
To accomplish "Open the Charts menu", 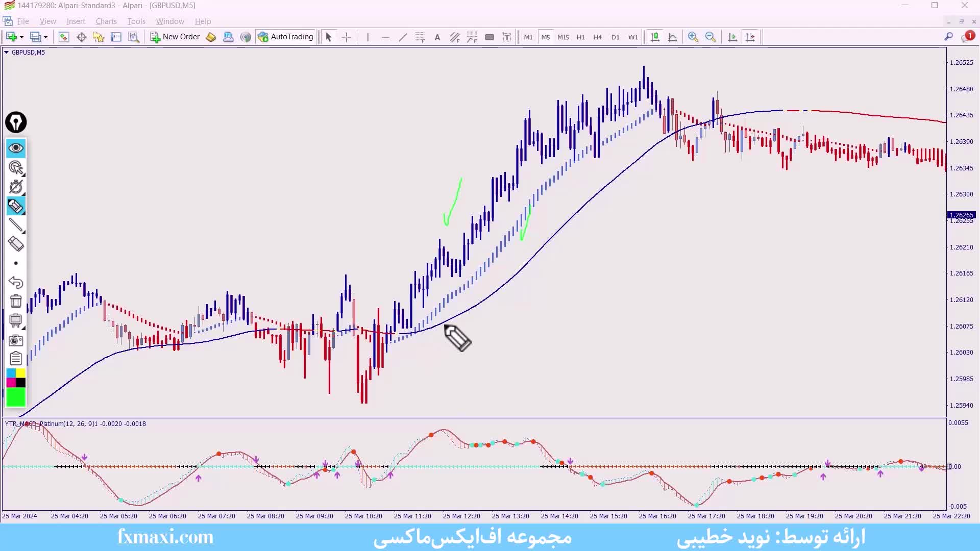I will (x=106, y=21).
